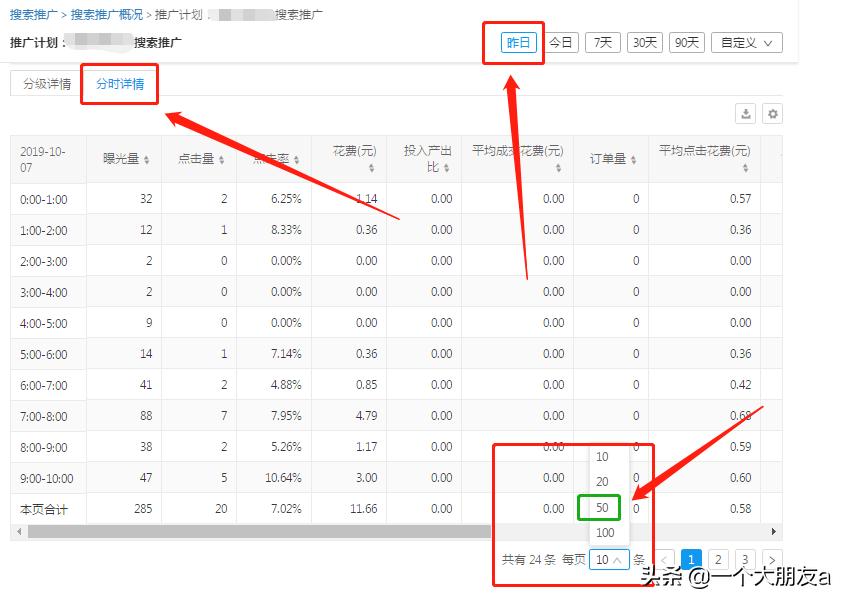Select the 昨日 date filter button
The width and height of the screenshot is (848, 604).
click(x=519, y=43)
